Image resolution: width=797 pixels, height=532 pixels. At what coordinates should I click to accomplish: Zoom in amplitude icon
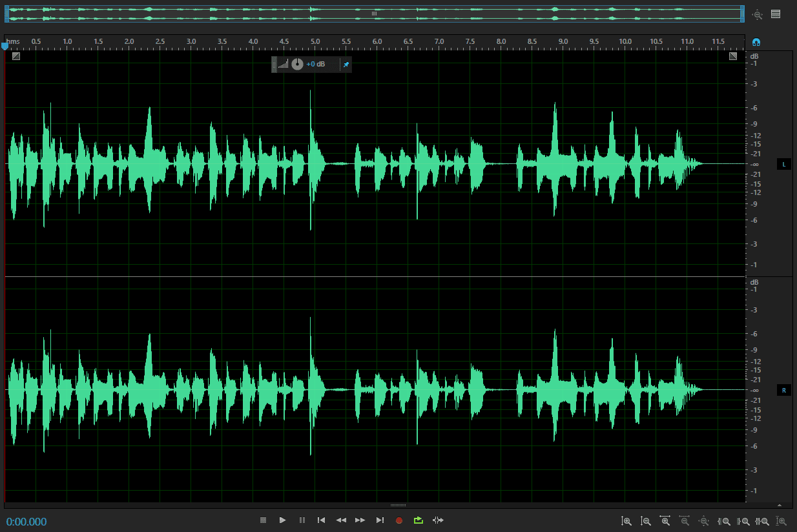point(626,521)
